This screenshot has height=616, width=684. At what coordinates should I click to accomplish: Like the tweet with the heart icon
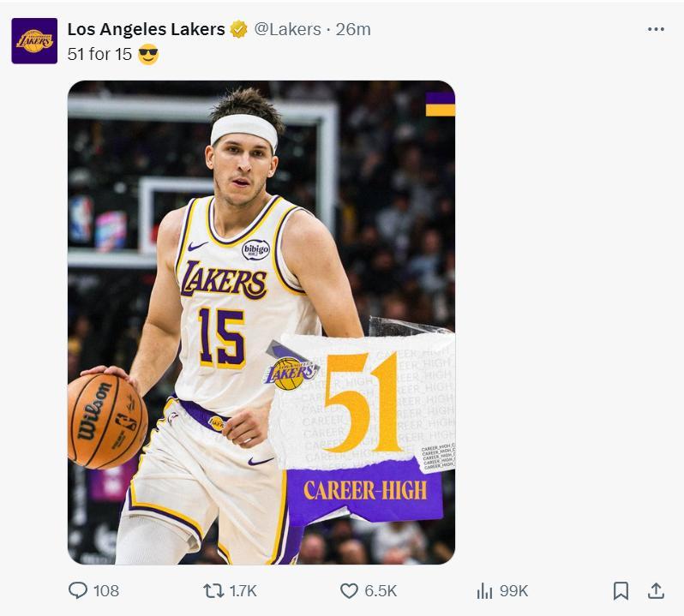pos(349,590)
